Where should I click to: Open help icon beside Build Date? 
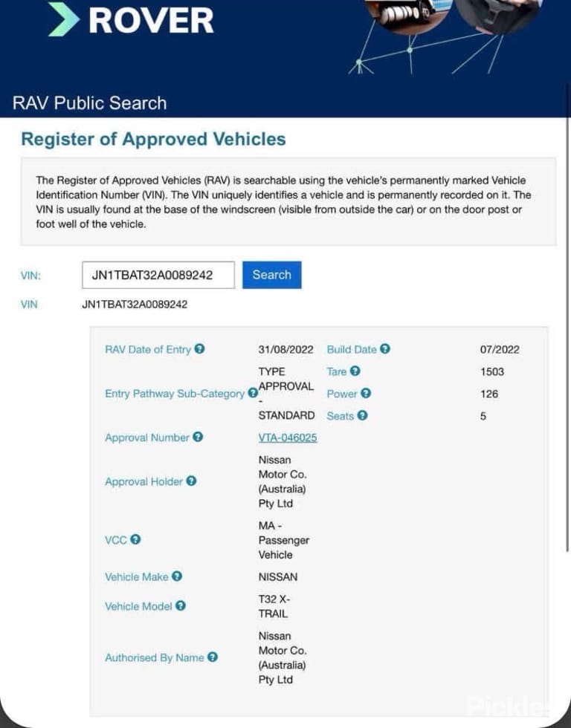tap(384, 348)
